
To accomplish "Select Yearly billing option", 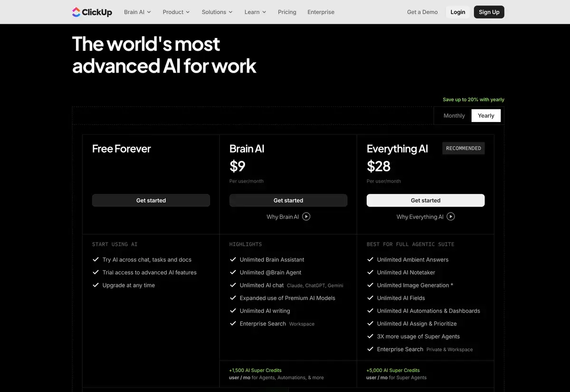I will coord(486,116).
